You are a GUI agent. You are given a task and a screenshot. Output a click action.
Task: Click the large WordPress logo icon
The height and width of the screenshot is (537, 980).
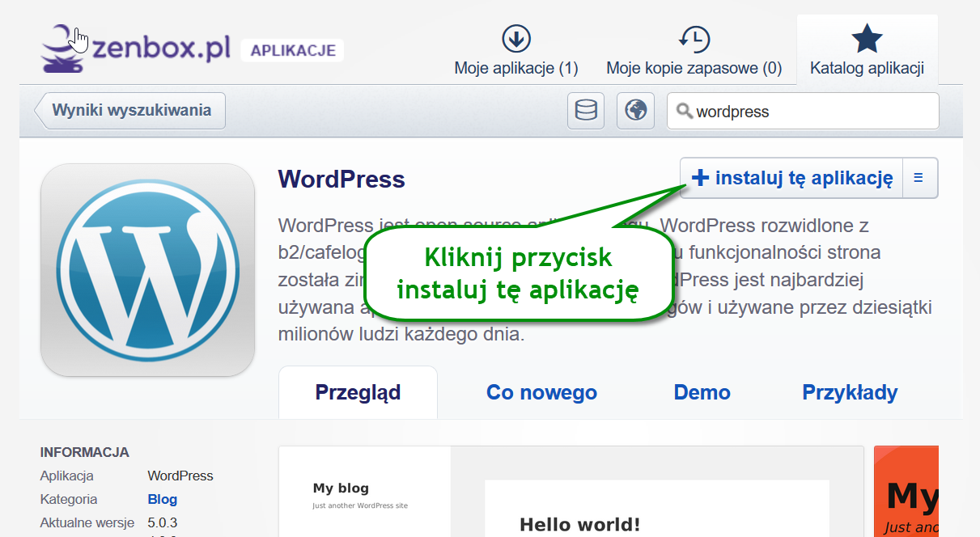[148, 270]
